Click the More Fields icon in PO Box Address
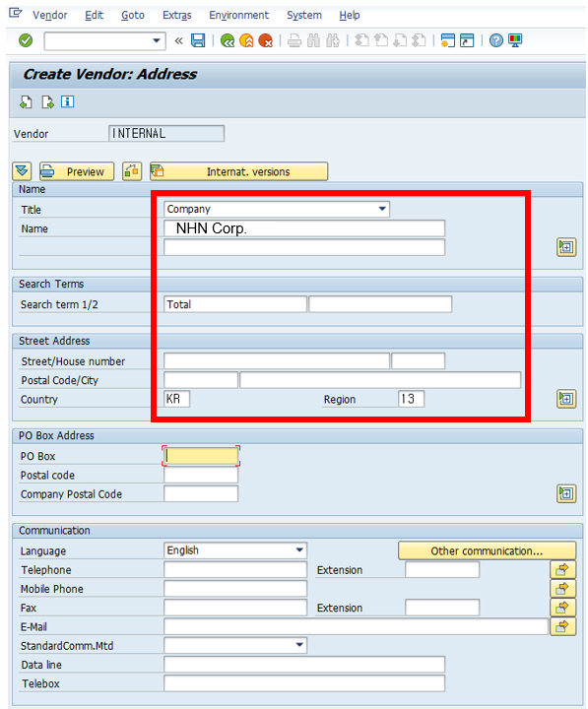Image resolution: width=588 pixels, height=709 pixels. (566, 493)
